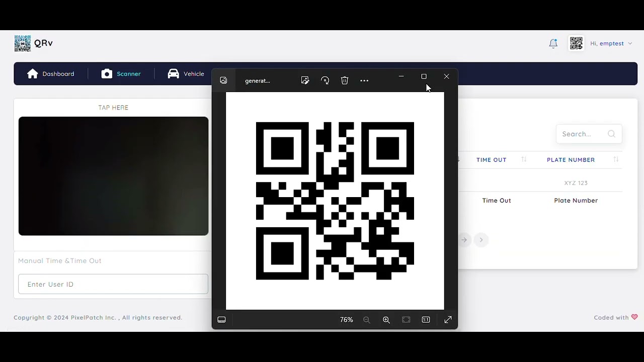Click the Copyright © 2024 PixelPatch Inc. text
The height and width of the screenshot is (362, 644).
point(98,318)
